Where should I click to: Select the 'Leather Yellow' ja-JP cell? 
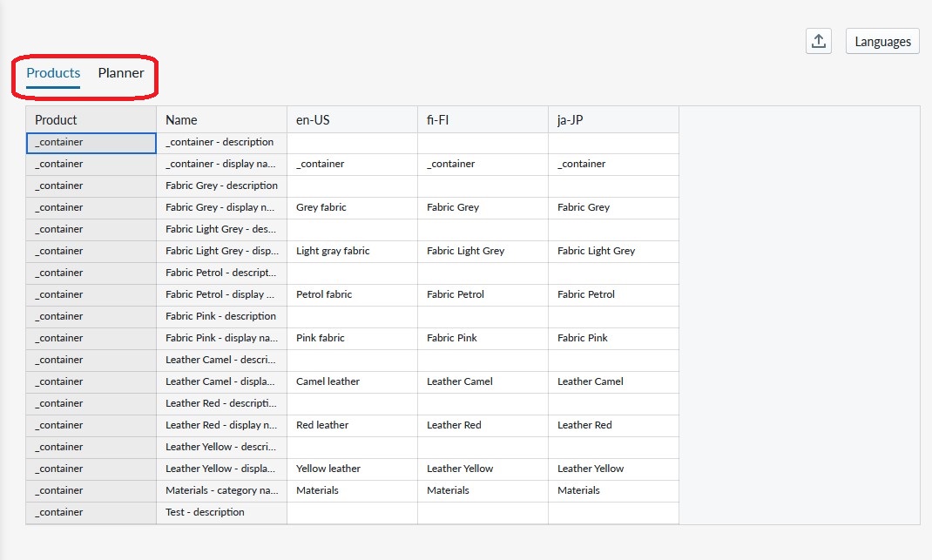[x=613, y=469]
